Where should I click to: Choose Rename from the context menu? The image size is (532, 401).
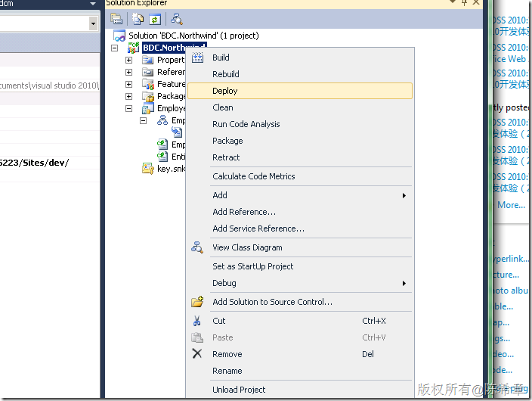pyautogui.click(x=300, y=371)
